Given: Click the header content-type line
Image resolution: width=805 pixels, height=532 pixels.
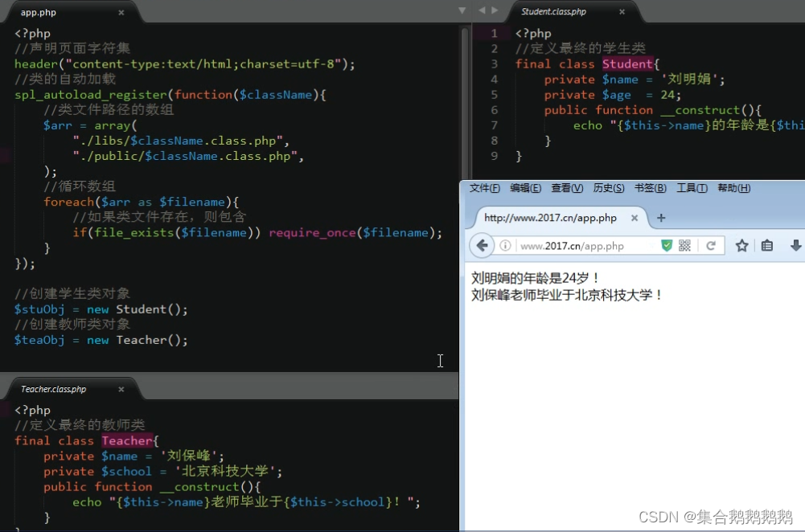Looking at the screenshot, I should [x=185, y=64].
